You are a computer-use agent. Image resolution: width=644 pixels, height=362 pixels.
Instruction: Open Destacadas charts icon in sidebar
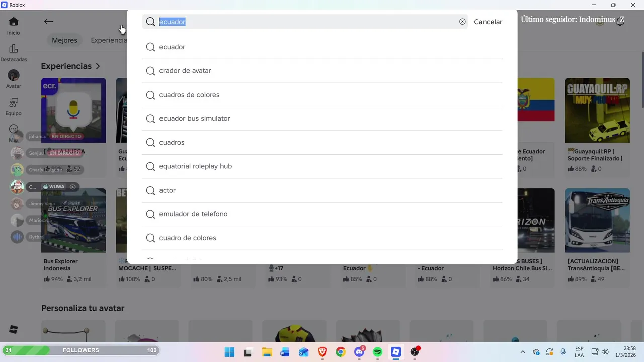(x=14, y=49)
